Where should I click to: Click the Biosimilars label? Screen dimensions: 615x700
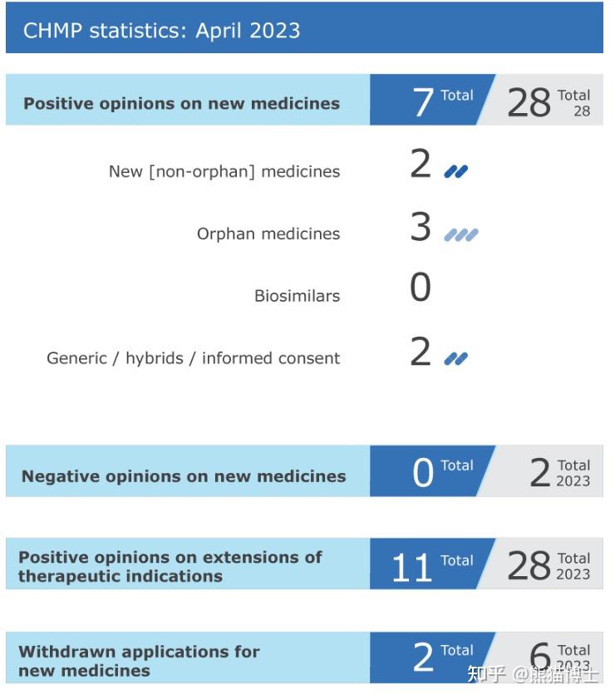[297, 296]
